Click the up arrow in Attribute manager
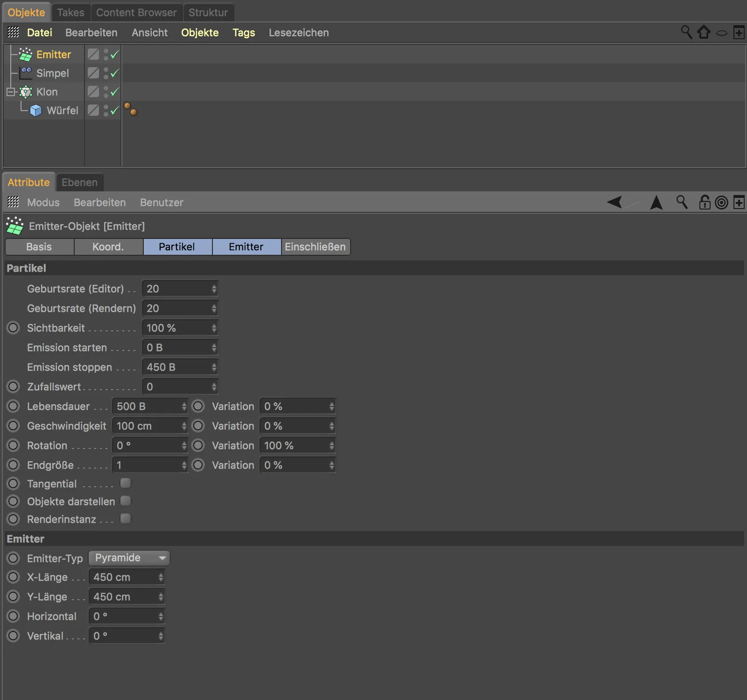 [x=656, y=202]
